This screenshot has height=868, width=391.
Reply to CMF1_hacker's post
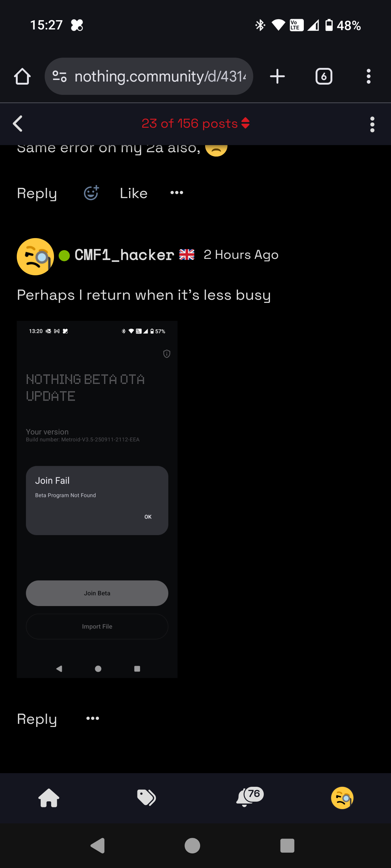37,719
